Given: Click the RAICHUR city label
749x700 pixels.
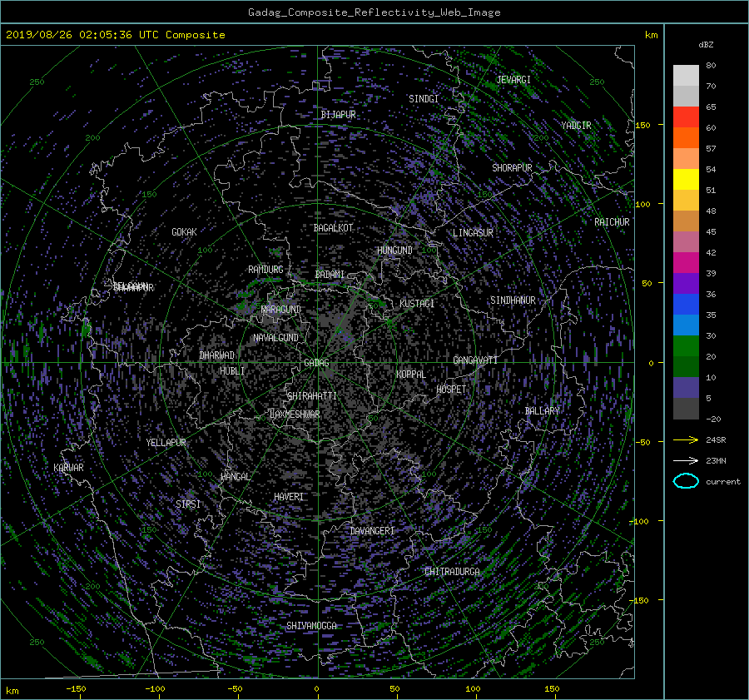Looking at the screenshot, I should click(612, 222).
